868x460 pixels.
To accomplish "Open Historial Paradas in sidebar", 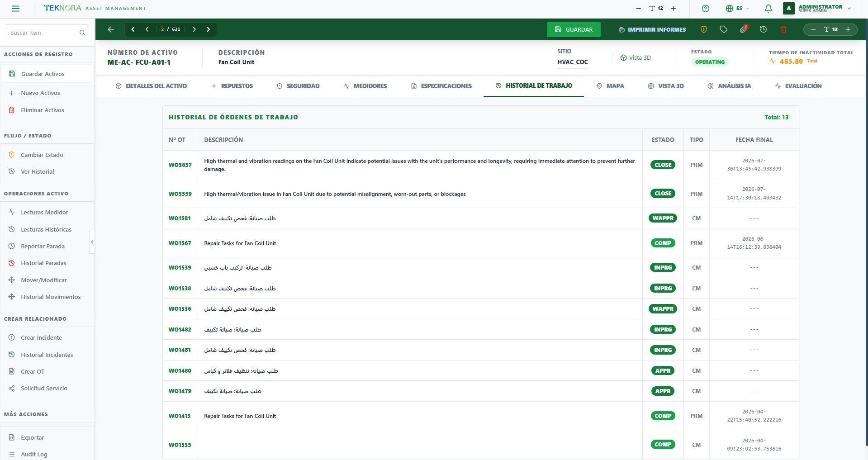I will (47, 263).
